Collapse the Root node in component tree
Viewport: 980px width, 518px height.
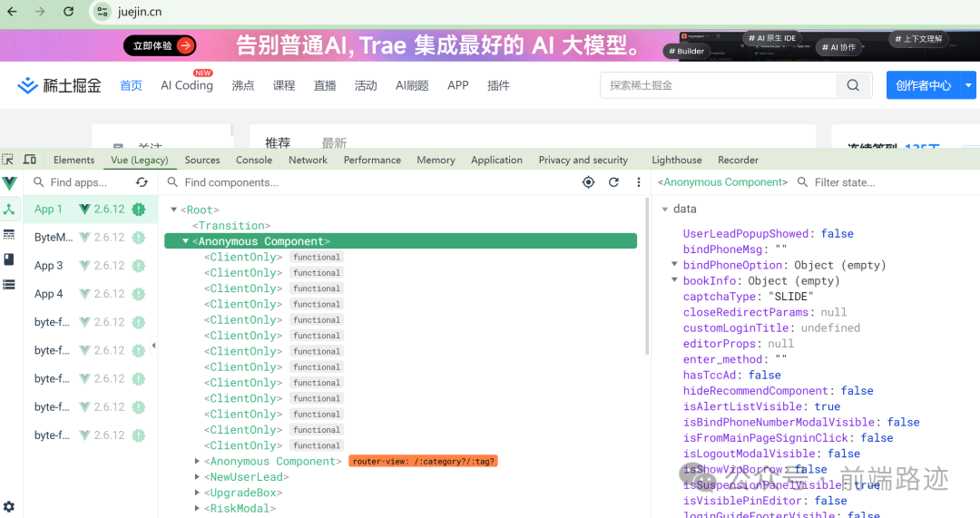[x=173, y=210]
